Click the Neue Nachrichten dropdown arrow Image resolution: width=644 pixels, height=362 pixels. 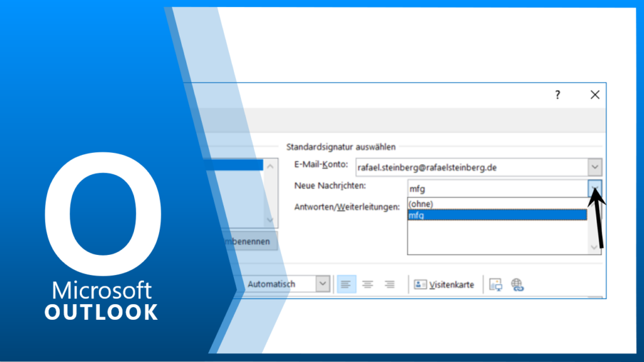coord(595,188)
